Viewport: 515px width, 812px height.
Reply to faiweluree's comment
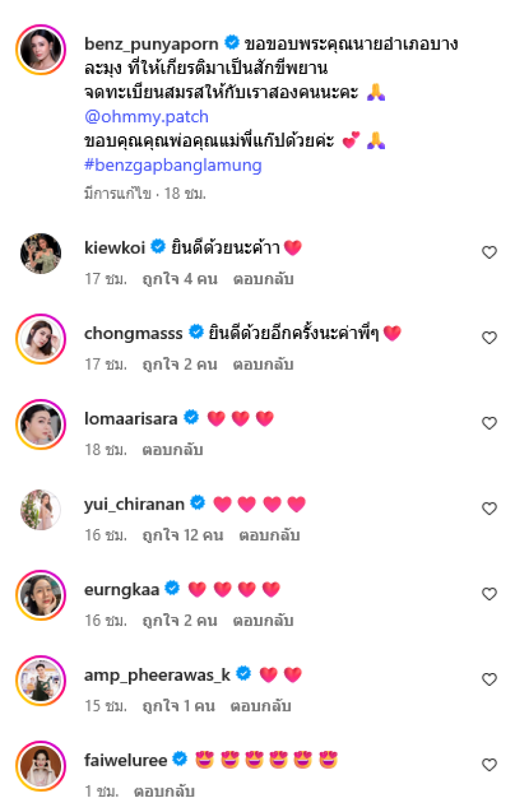coord(164,791)
